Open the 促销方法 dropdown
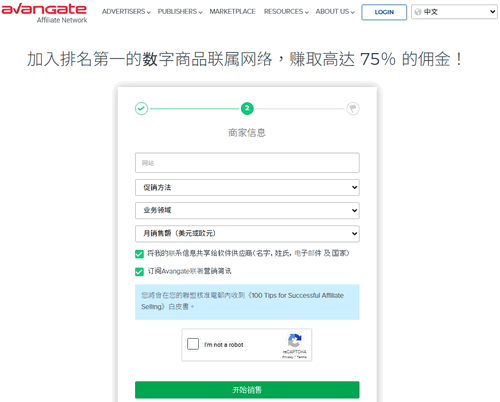This screenshot has height=402, width=500. [x=247, y=187]
